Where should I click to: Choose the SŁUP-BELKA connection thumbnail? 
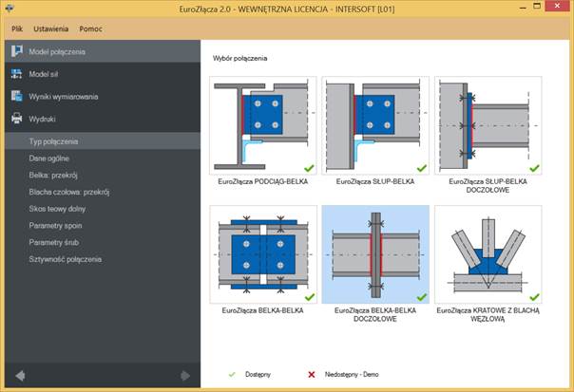[375, 125]
